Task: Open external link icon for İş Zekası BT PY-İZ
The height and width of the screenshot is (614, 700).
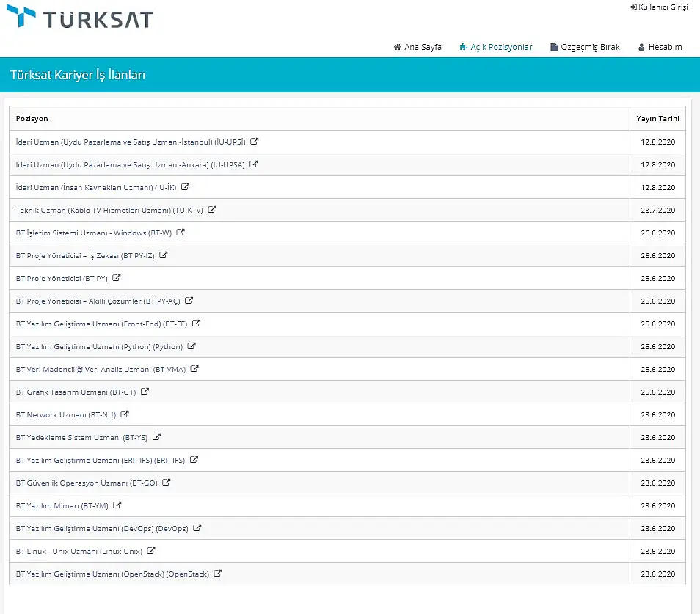Action: tap(164, 255)
